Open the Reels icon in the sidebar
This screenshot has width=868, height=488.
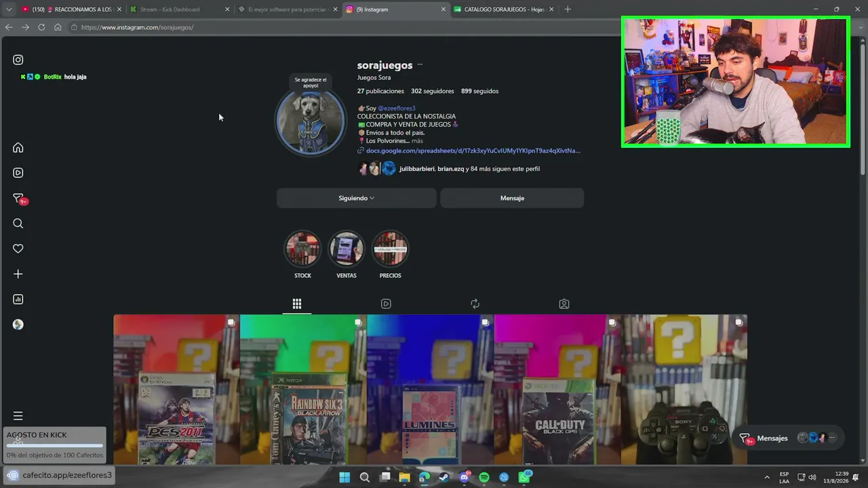pyautogui.click(x=18, y=173)
